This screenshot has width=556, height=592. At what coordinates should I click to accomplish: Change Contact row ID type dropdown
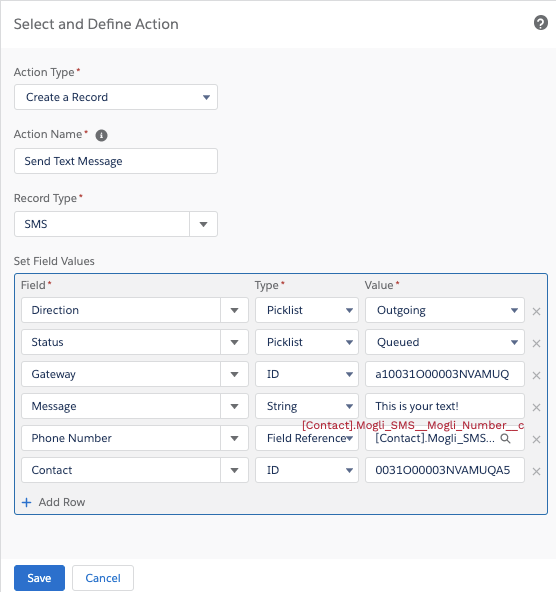click(x=307, y=470)
